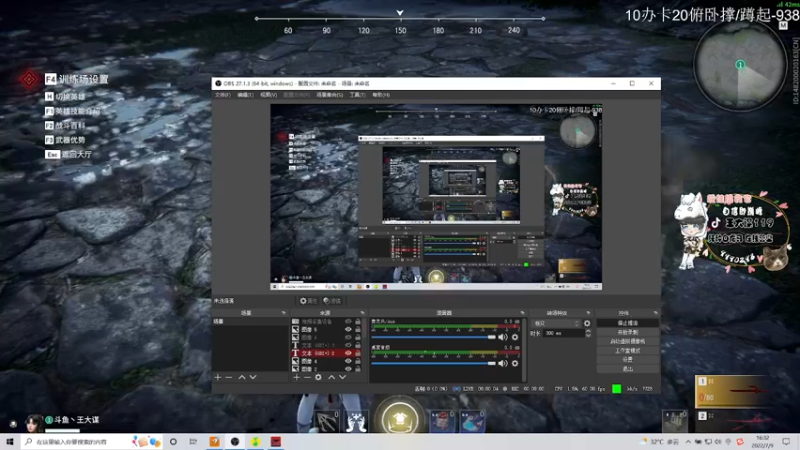
Task: Open the Windows Start menu
Action: click(x=9, y=441)
